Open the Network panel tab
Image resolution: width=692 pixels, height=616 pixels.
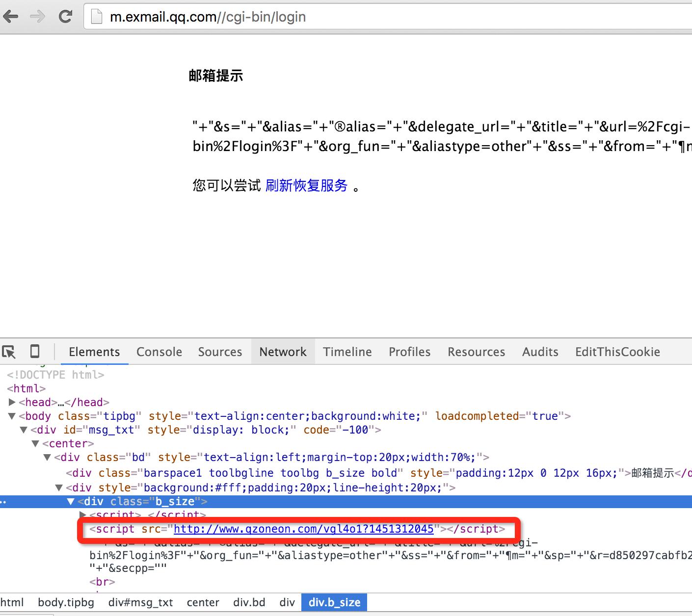coord(283,352)
